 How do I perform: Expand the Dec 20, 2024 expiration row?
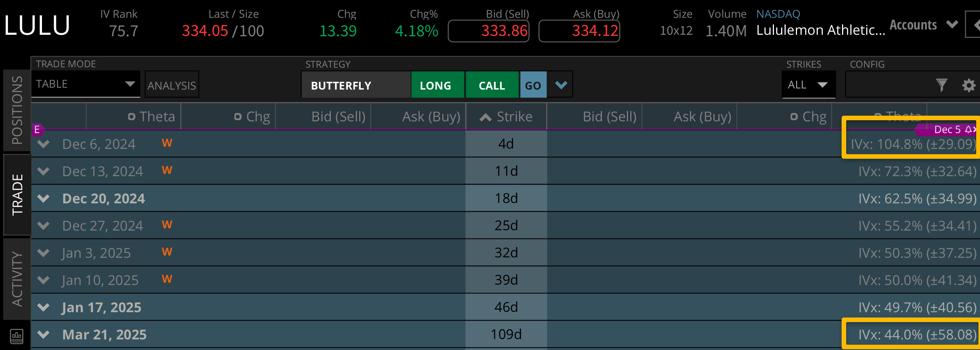tap(44, 198)
